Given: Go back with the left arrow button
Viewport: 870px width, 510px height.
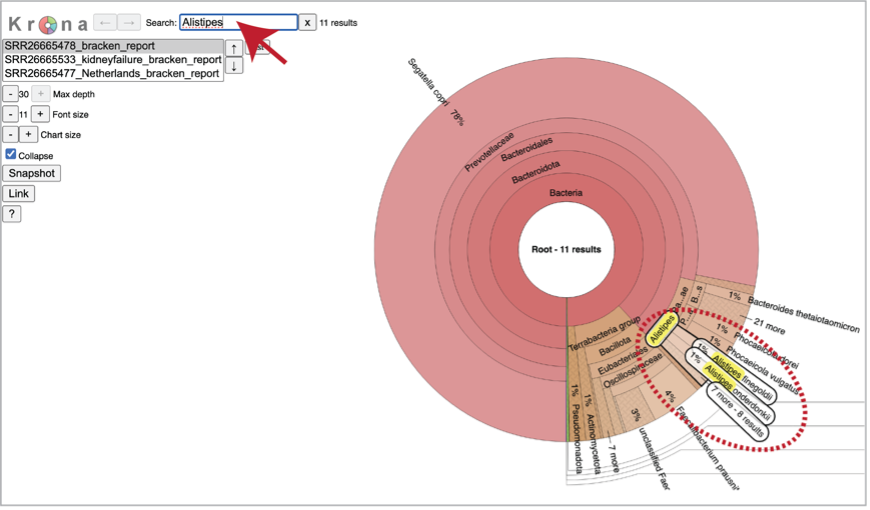Looking at the screenshot, I should (105, 23).
